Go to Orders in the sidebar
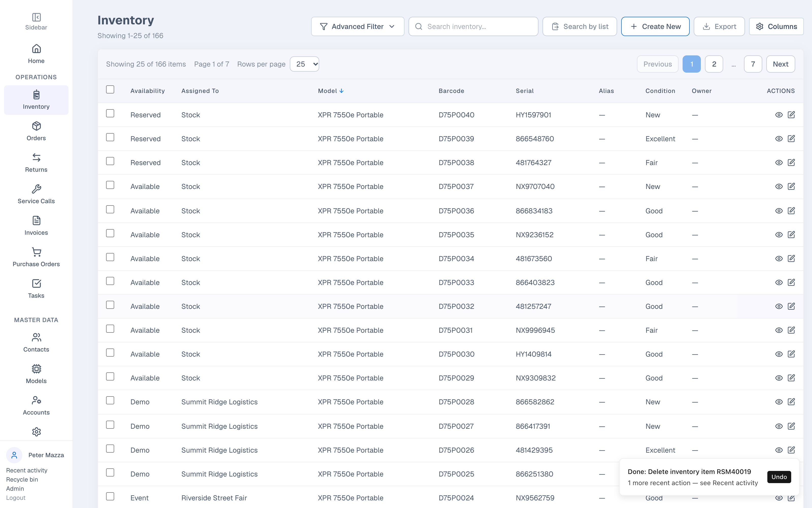Image resolution: width=812 pixels, height=508 pixels. (36, 131)
